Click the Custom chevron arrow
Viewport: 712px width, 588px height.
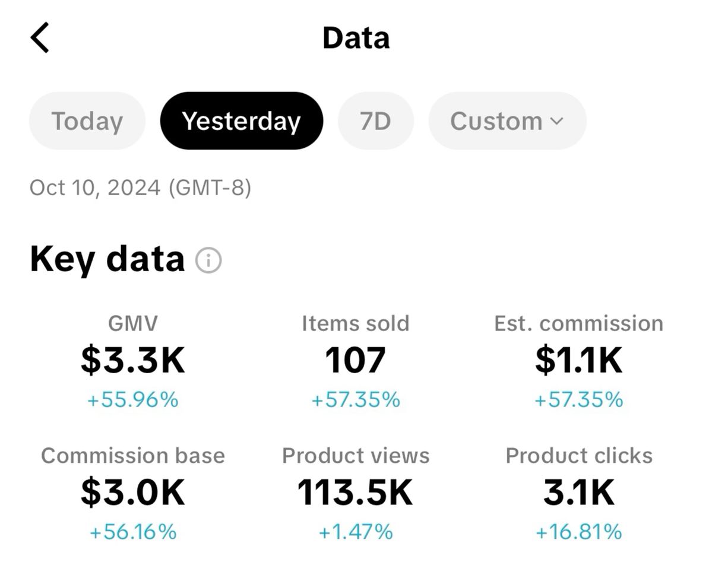coord(556,122)
